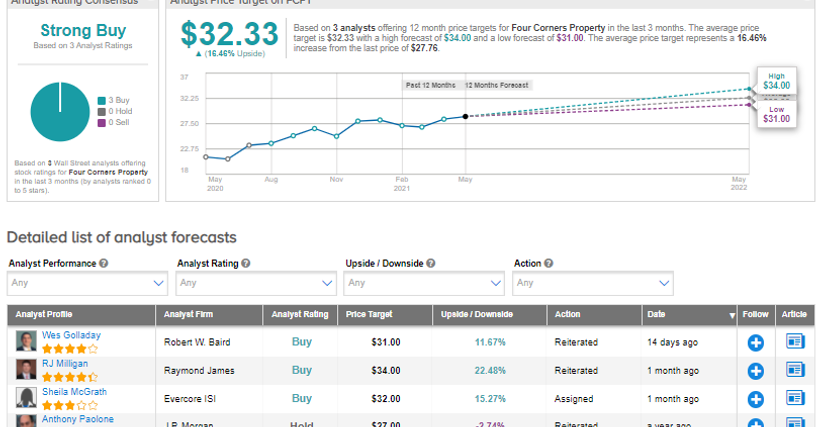Click Low $31.00 forecast label
The image size is (820, 427).
[777, 114]
